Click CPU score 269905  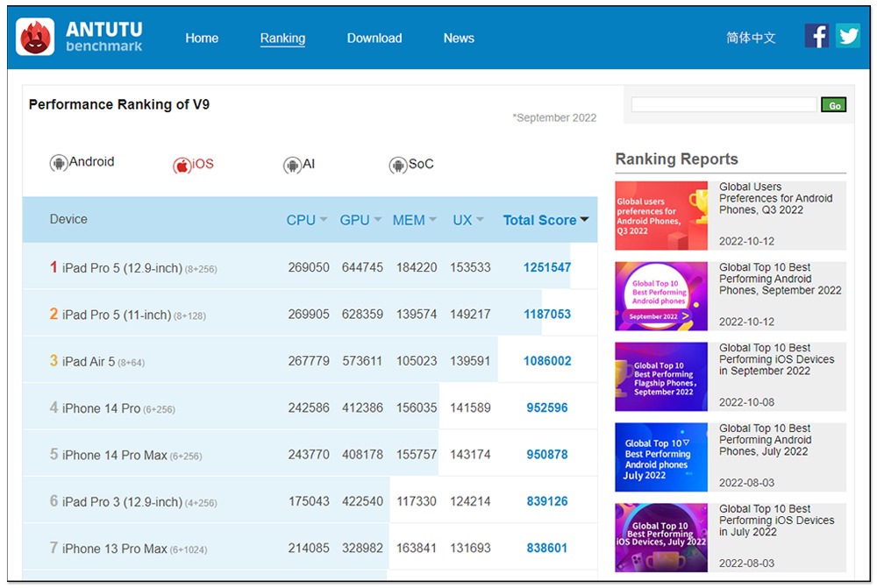(x=309, y=314)
